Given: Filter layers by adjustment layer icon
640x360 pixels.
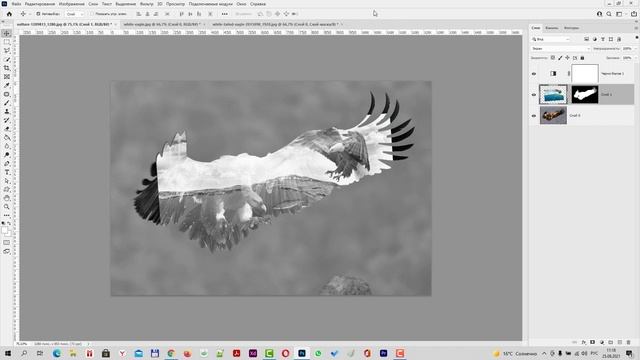Looking at the screenshot, I should [595, 39].
